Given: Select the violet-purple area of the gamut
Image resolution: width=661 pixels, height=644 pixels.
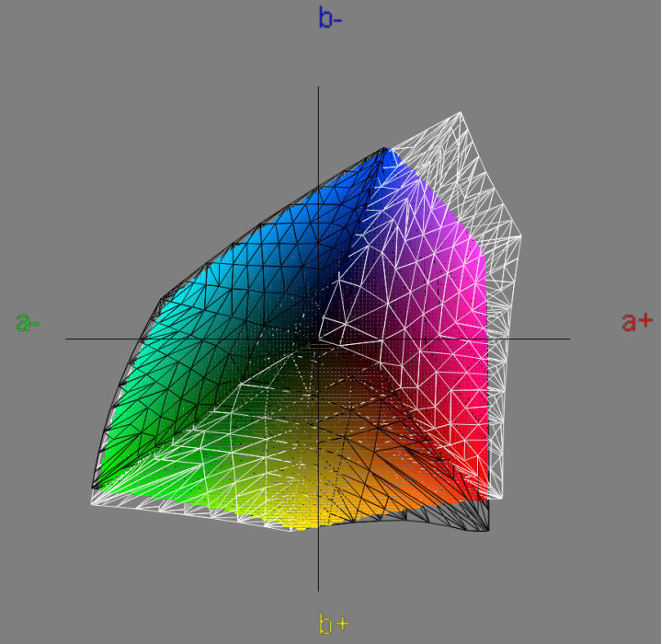Looking at the screenshot, I should tap(405, 239).
